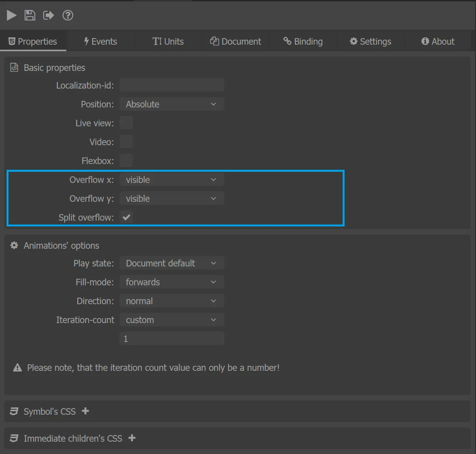Open the Help question mark icon

click(68, 15)
